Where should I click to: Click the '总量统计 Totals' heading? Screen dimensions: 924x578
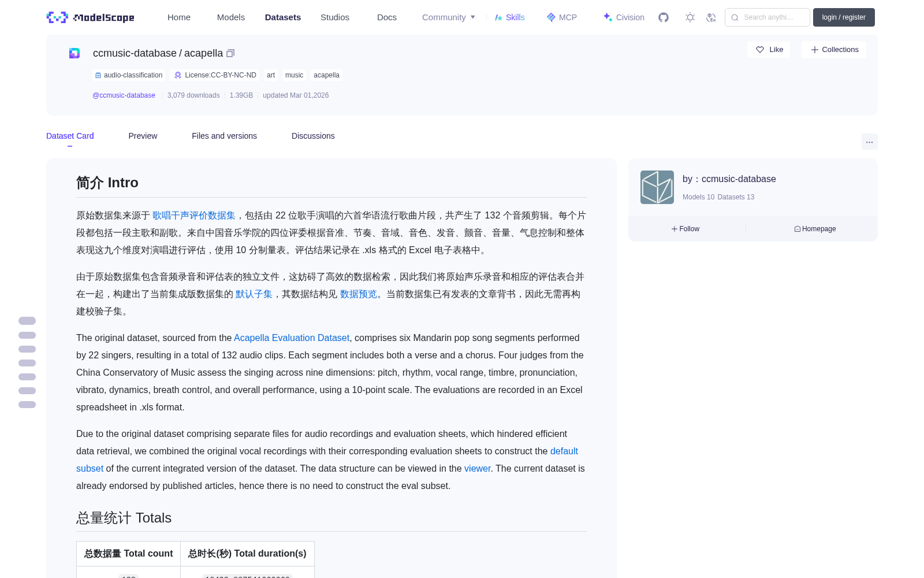tap(124, 518)
